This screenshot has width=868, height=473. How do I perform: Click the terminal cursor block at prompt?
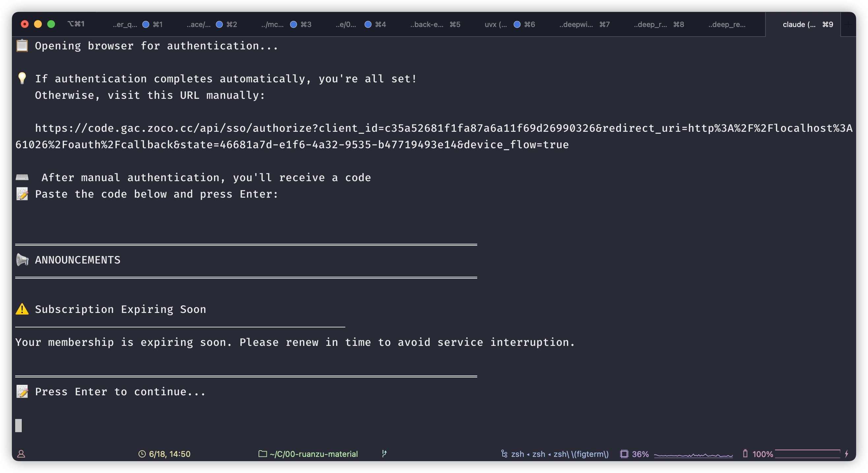coord(18,425)
